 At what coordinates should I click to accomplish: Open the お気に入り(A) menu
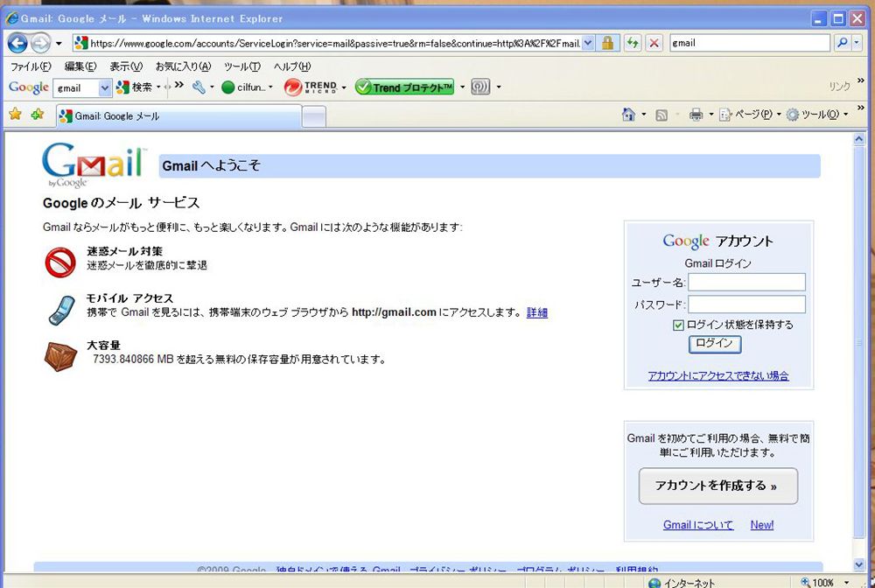pyautogui.click(x=183, y=66)
